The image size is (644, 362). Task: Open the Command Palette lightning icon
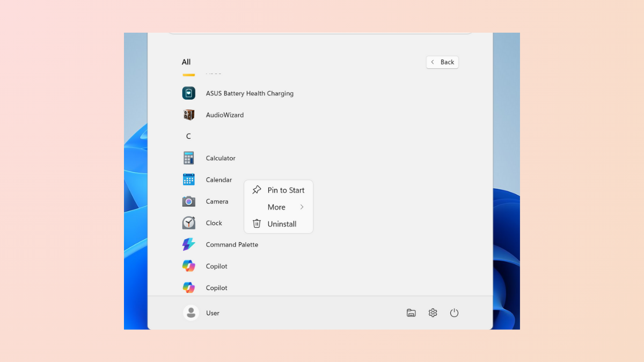pos(188,245)
